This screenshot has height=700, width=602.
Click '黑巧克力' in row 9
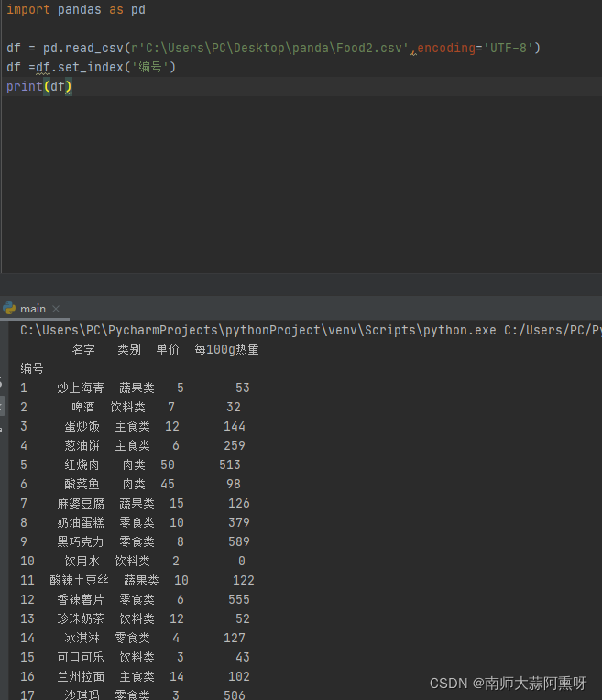tap(81, 541)
